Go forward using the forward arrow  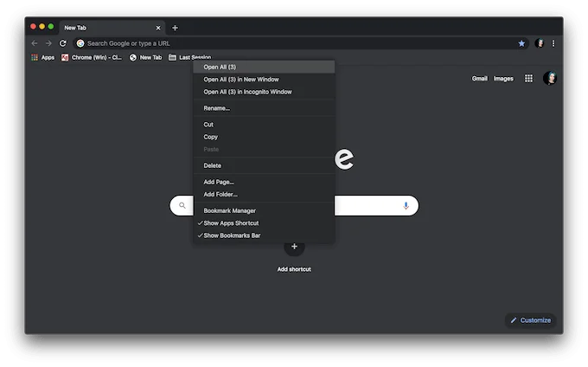[48, 43]
